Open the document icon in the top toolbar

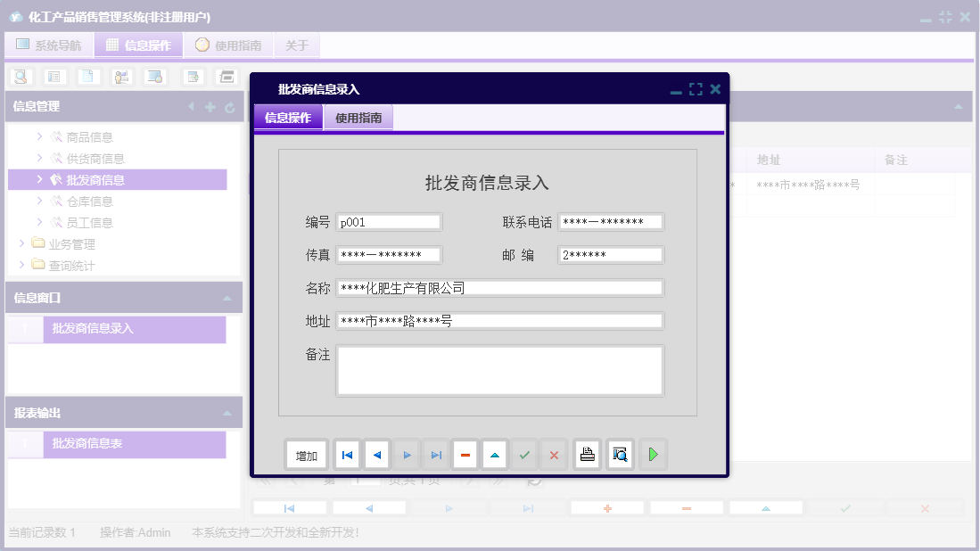pos(87,76)
